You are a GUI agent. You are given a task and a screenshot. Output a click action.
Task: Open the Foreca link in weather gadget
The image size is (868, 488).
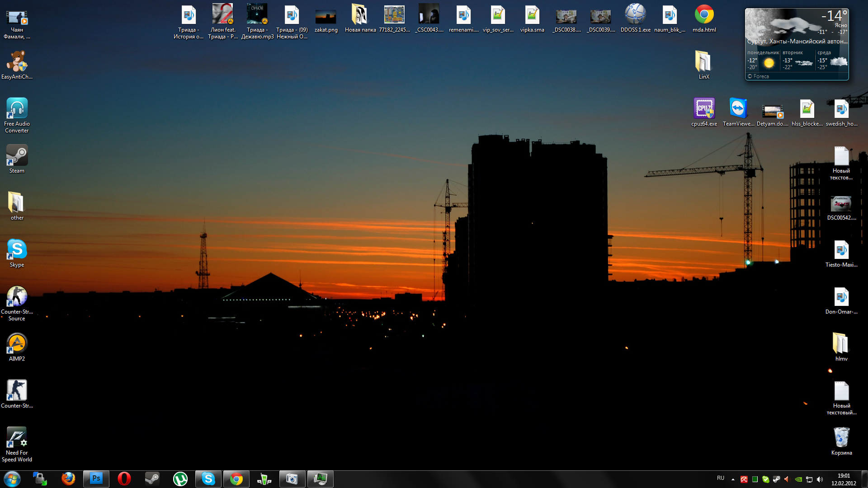(x=758, y=76)
